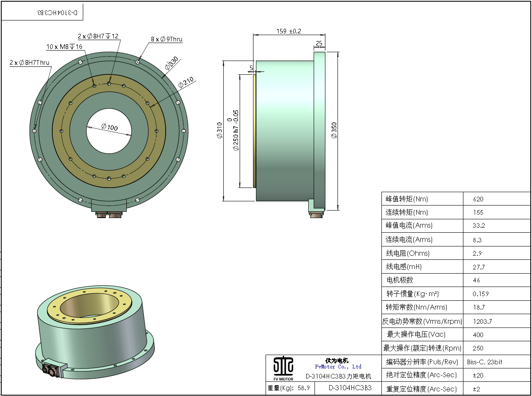Click the '伏为电机' company name

tap(337, 360)
